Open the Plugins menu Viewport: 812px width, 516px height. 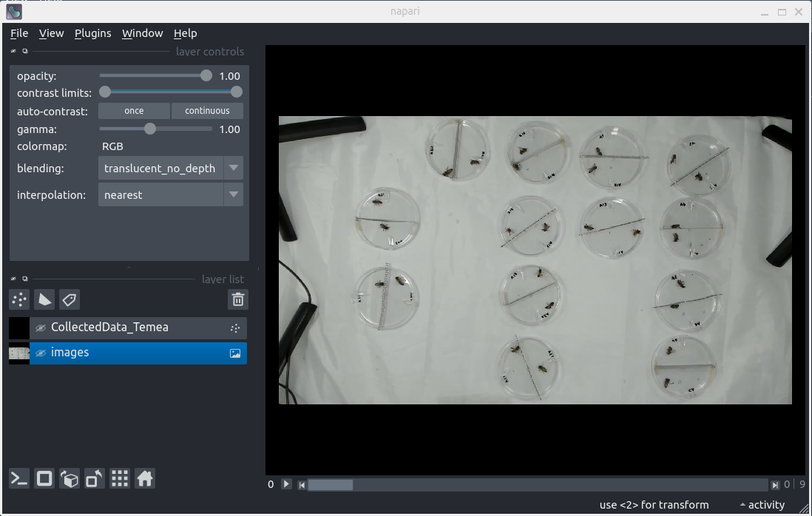93,33
